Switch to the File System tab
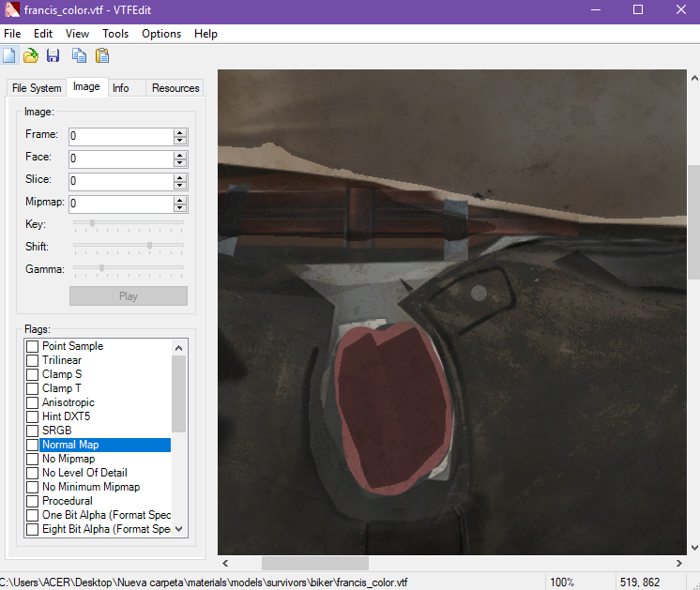This screenshot has height=590, width=700. point(37,88)
